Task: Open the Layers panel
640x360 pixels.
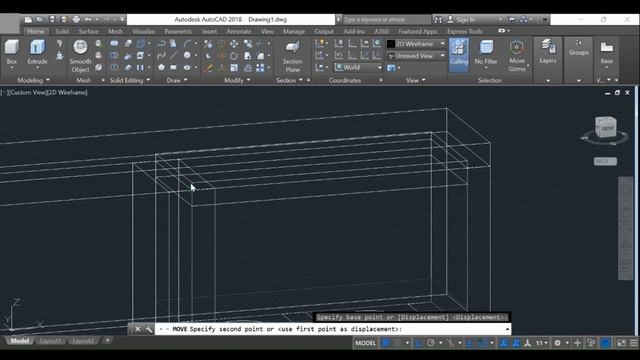Action: pyautogui.click(x=548, y=52)
